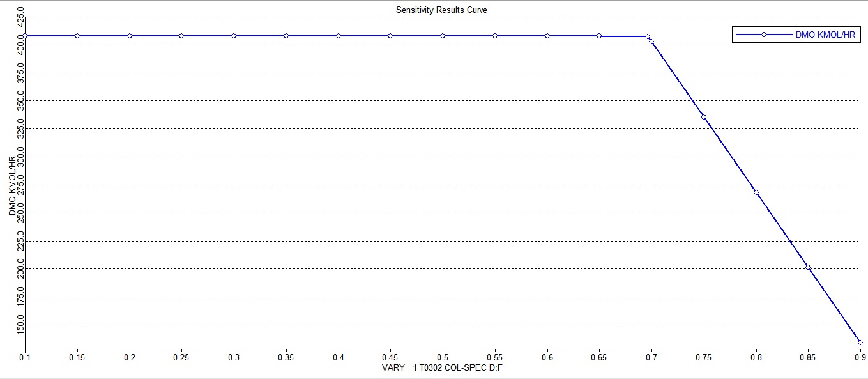Select the data point marker at x = 0.85
The image size is (868, 379).
809,267
